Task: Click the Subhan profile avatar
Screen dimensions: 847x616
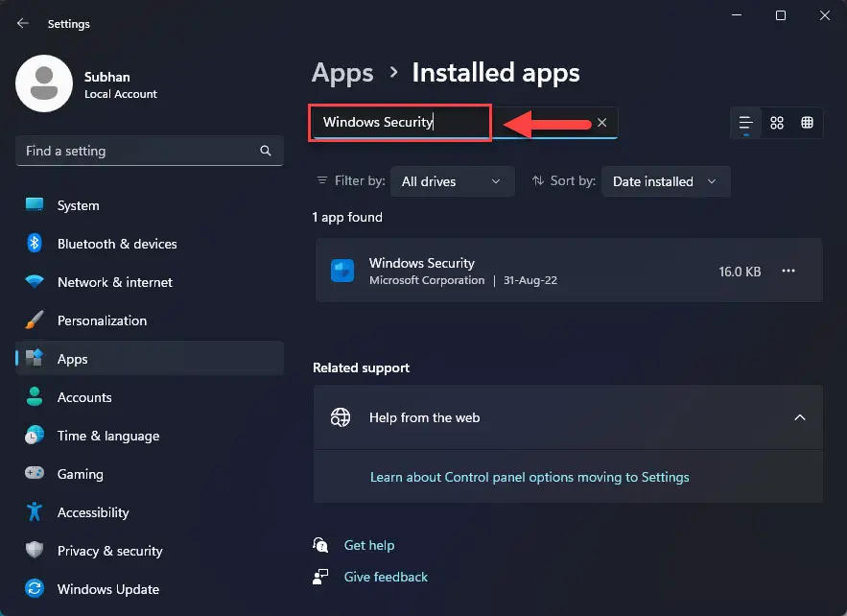Action: point(44,83)
